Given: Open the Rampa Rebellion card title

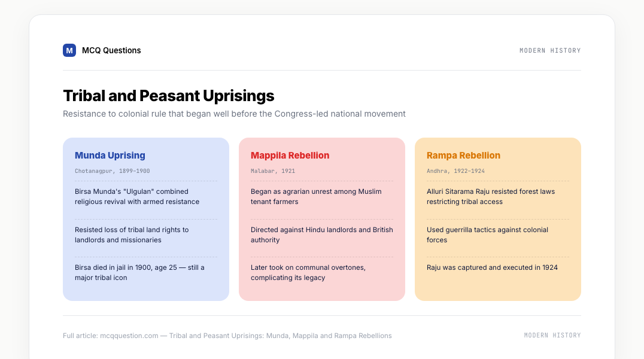Looking at the screenshot, I should click(463, 155).
